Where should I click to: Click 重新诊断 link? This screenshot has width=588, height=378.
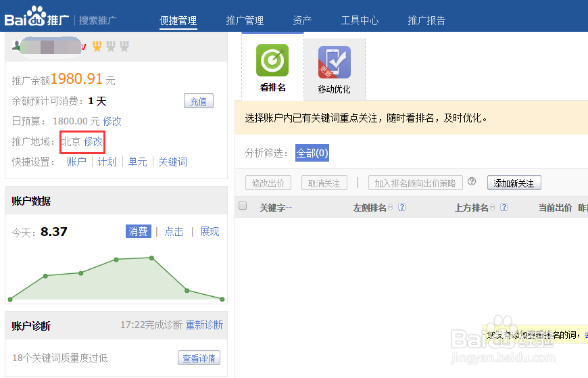tap(204, 325)
